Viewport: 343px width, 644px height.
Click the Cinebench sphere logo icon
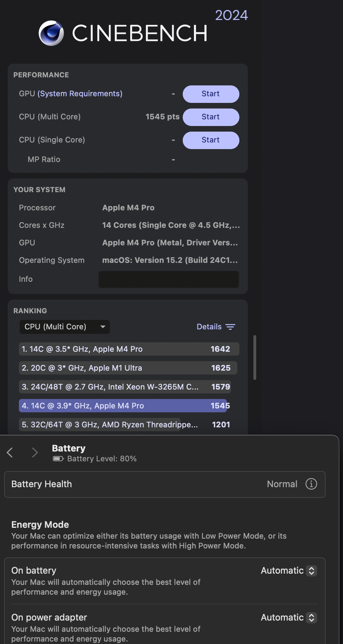point(51,33)
